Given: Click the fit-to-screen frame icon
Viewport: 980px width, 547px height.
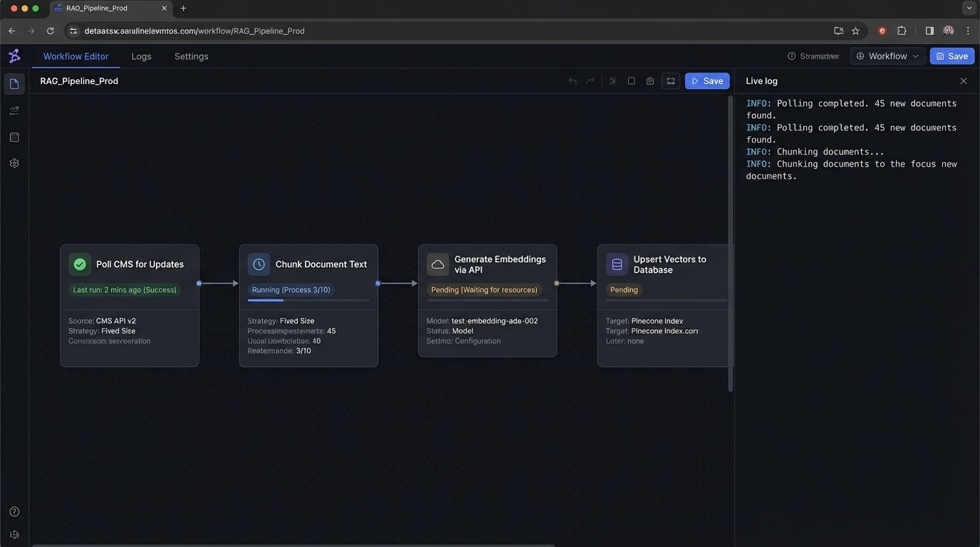Looking at the screenshot, I should 671,81.
